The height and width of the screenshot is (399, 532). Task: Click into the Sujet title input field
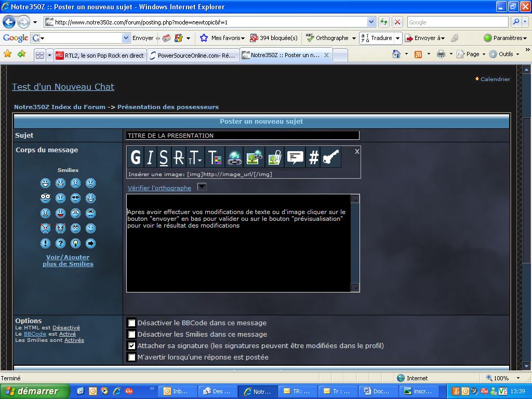242,136
